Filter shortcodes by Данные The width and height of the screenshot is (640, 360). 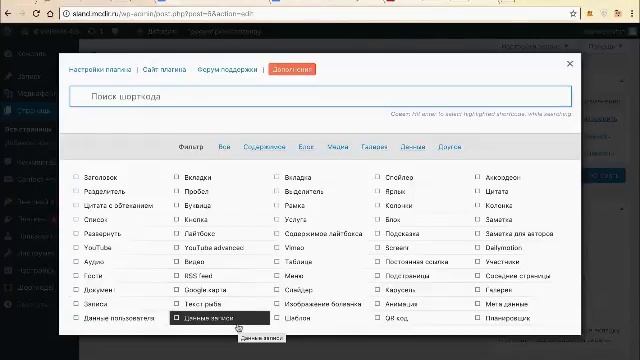413,147
